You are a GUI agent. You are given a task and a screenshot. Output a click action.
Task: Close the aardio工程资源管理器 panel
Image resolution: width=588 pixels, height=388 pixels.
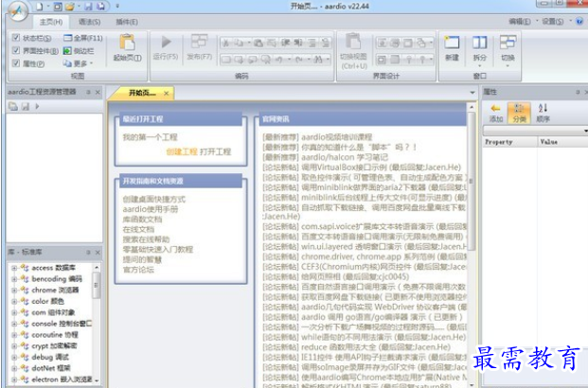[x=98, y=92]
